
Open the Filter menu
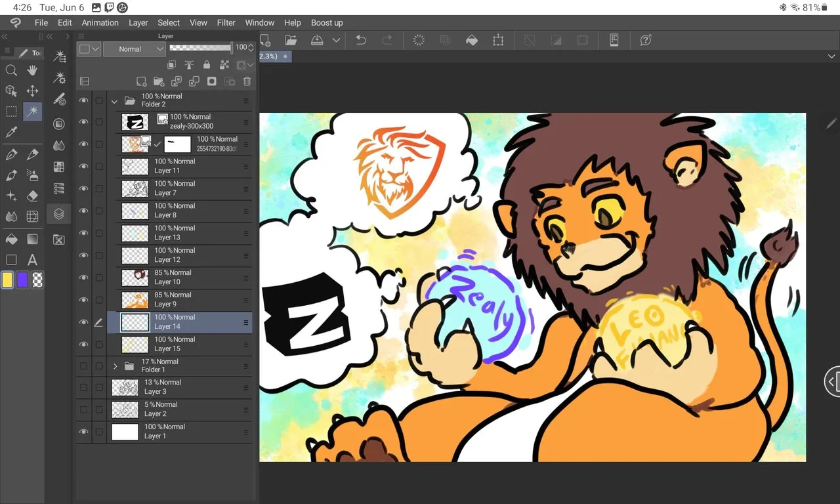pyautogui.click(x=226, y=22)
